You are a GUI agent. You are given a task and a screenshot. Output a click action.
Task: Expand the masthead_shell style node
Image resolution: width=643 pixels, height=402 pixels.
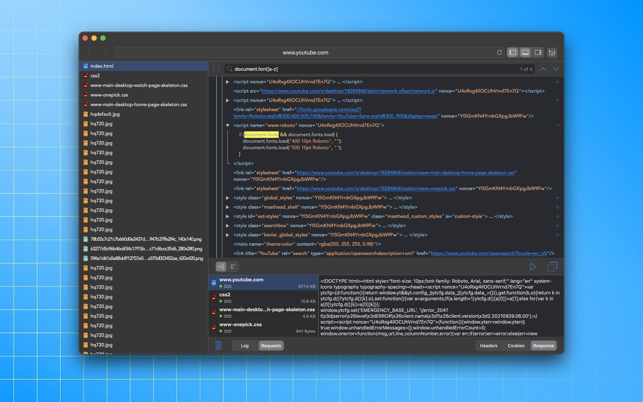(227, 207)
